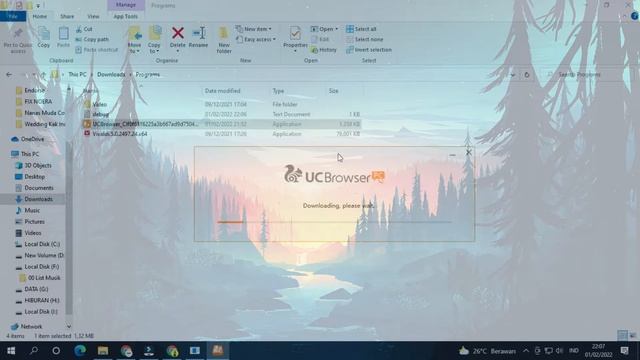This screenshot has width=640, height=360.
Task: Open taskbar Search
Action: coord(34,351)
